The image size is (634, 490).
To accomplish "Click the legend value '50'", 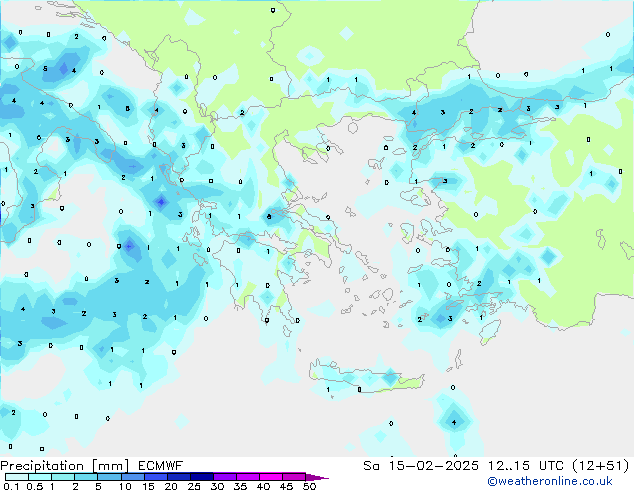I will point(310,486).
